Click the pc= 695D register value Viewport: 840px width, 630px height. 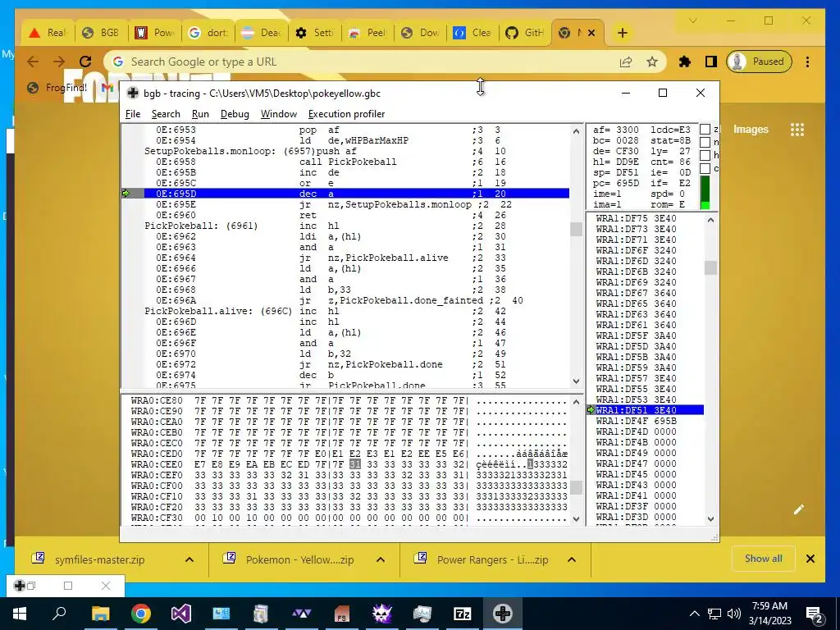coord(615,183)
